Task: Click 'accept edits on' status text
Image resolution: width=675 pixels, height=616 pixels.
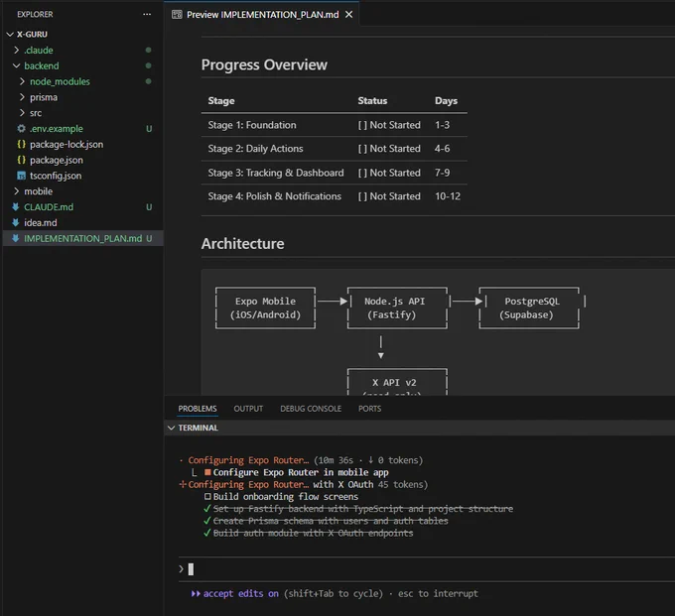Action: point(240,593)
